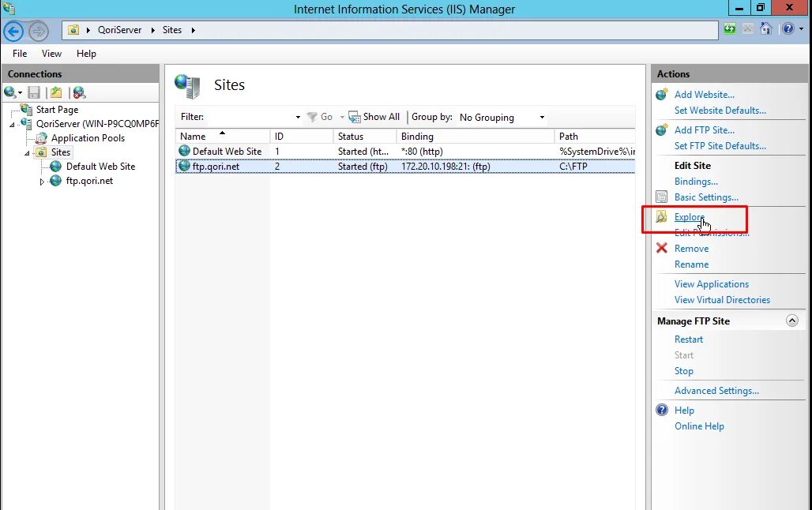Image resolution: width=812 pixels, height=510 pixels.
Task: Click the Add Website globe icon
Action: tap(661, 94)
